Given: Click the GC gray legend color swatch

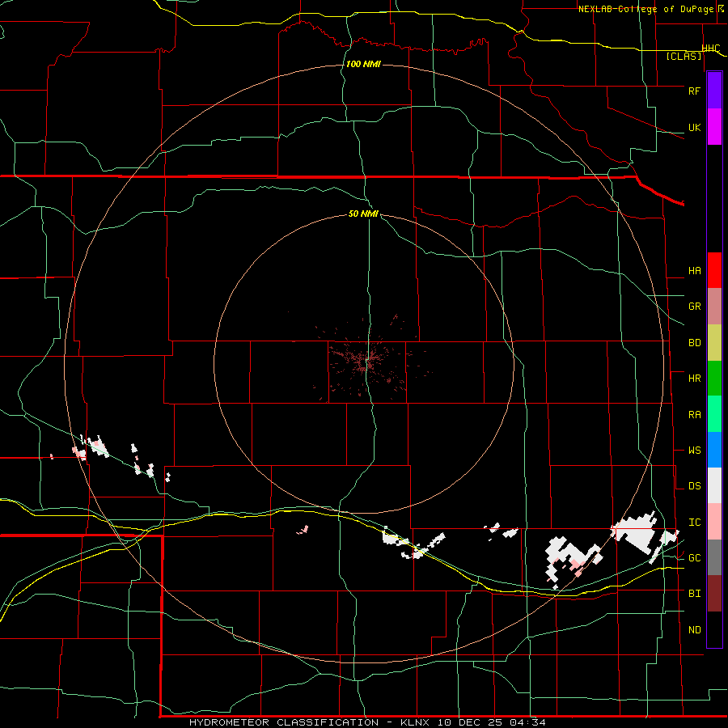Looking at the screenshot, I should [x=714, y=557].
